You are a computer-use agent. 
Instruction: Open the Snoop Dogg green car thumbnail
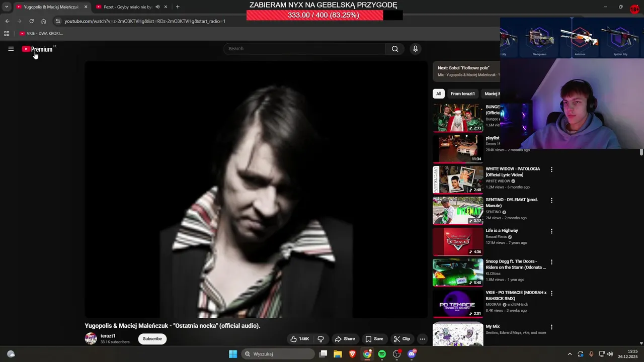[458, 272]
